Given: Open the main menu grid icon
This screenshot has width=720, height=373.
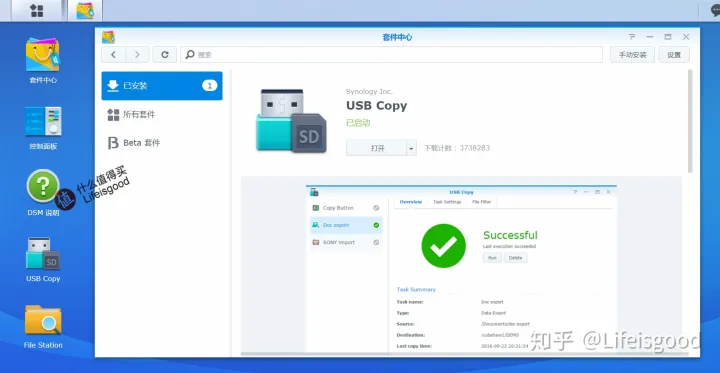Looking at the screenshot, I should 37,11.
